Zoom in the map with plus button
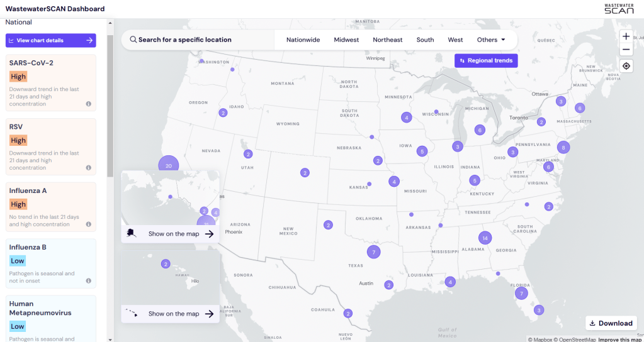 626,36
